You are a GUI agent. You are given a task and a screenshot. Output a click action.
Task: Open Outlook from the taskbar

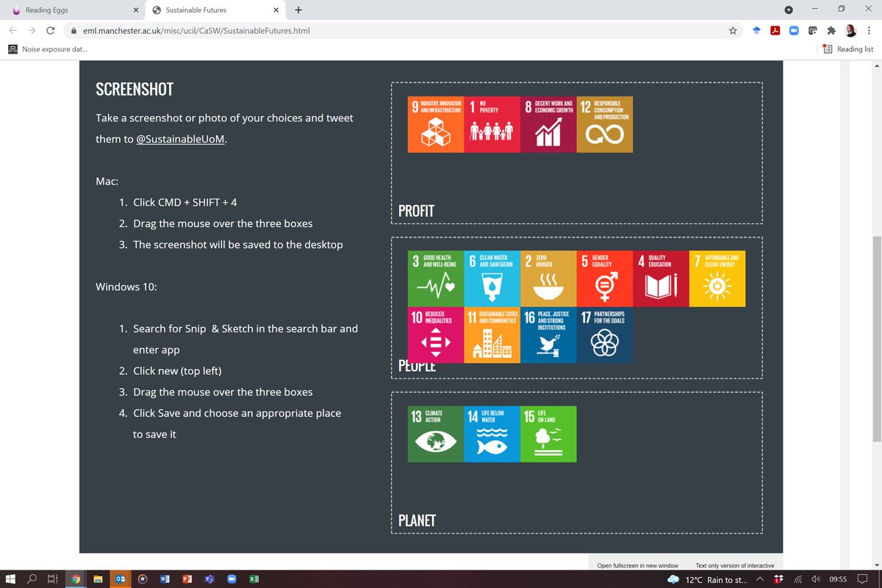(119, 579)
